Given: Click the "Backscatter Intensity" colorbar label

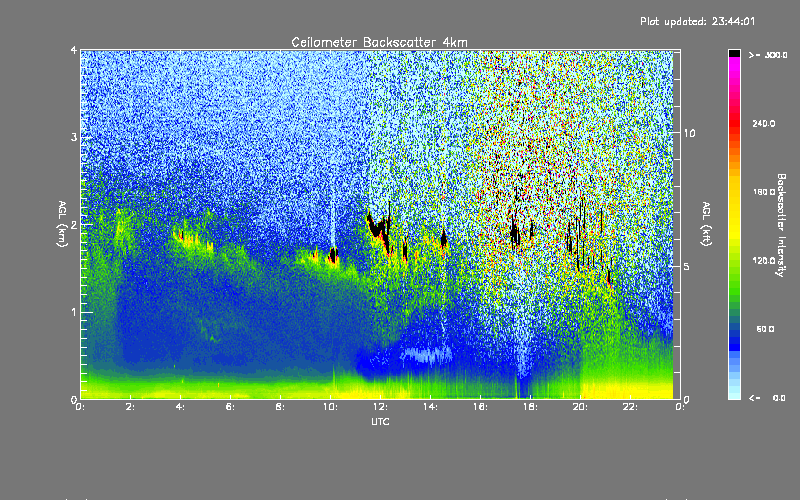Looking at the screenshot, I should pos(781,225).
